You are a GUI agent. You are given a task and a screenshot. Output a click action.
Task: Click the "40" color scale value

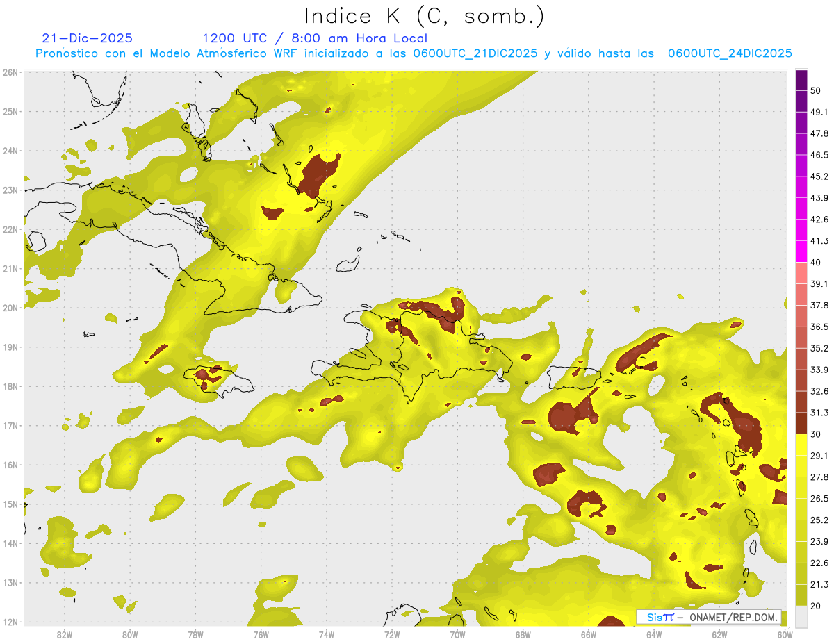click(816, 262)
